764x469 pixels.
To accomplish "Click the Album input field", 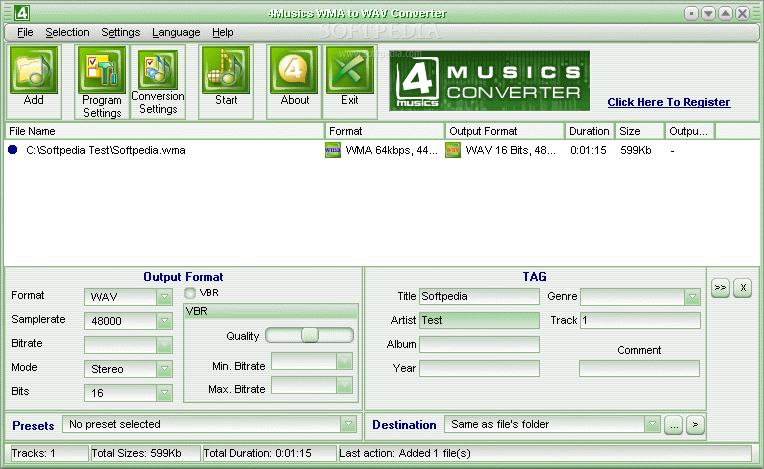I will (x=479, y=344).
